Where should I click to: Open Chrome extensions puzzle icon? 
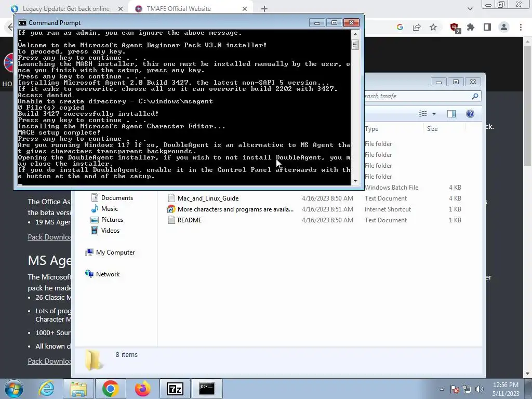click(x=471, y=27)
